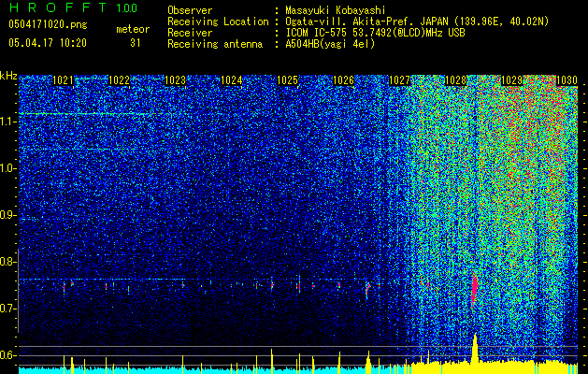Click the 1.0 frequency axis label
This screenshot has height=374, width=588.
pyautogui.click(x=7, y=169)
